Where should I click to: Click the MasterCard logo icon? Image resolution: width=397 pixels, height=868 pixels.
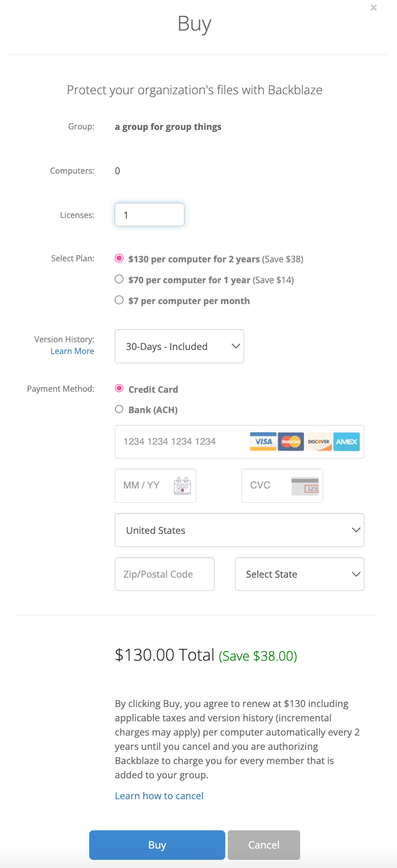coord(291,442)
